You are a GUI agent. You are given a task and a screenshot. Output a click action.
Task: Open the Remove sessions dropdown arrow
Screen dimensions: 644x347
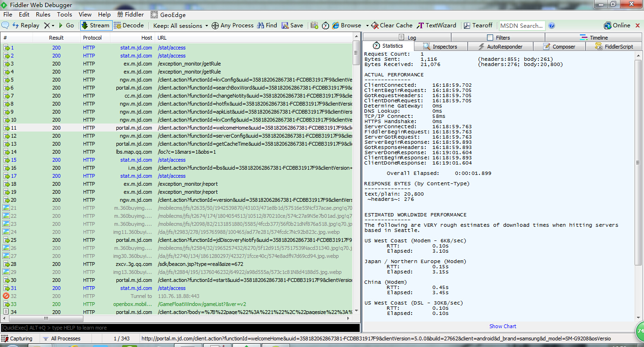[53, 25]
